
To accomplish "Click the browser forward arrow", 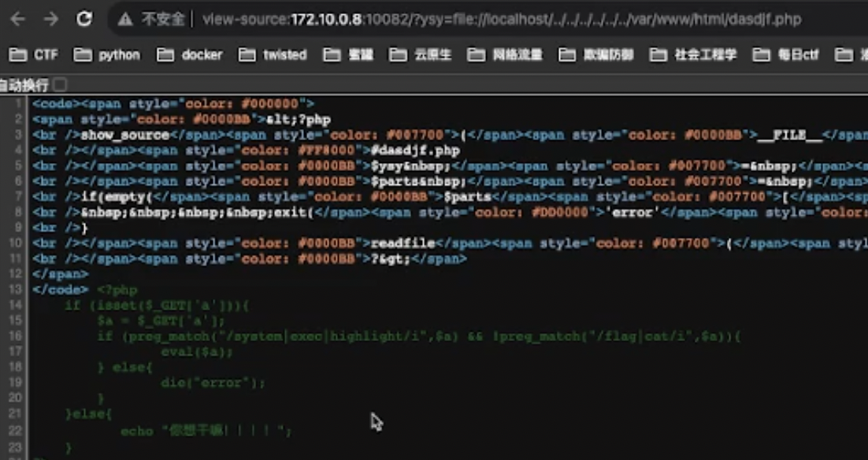I will point(50,19).
